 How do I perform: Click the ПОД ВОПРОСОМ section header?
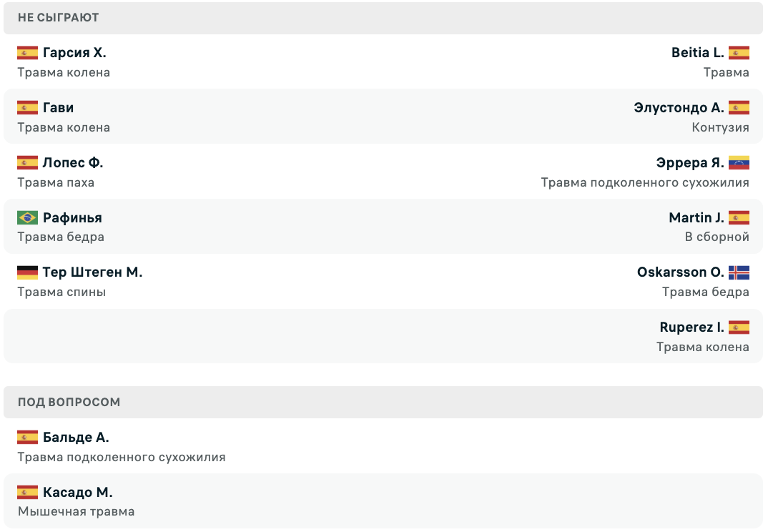click(383, 402)
